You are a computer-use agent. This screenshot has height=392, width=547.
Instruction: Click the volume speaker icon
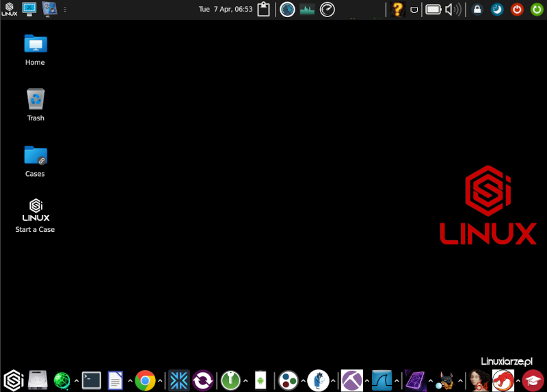(x=453, y=10)
